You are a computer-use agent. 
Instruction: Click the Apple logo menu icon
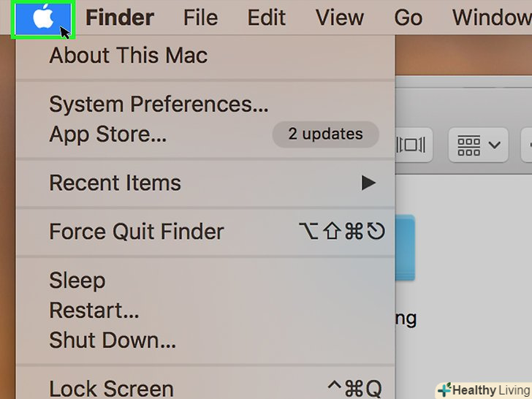coord(43,18)
